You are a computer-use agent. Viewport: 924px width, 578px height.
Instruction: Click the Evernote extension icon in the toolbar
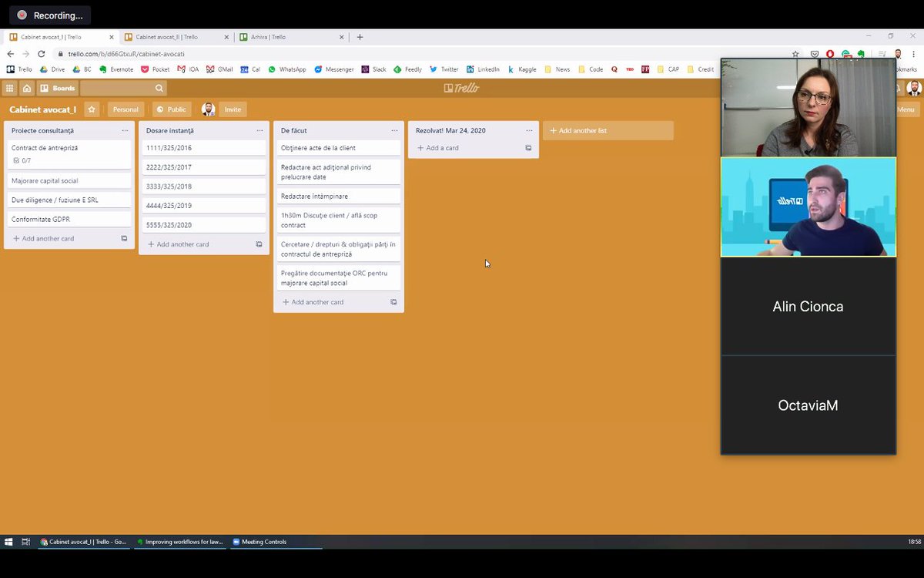tap(860, 54)
